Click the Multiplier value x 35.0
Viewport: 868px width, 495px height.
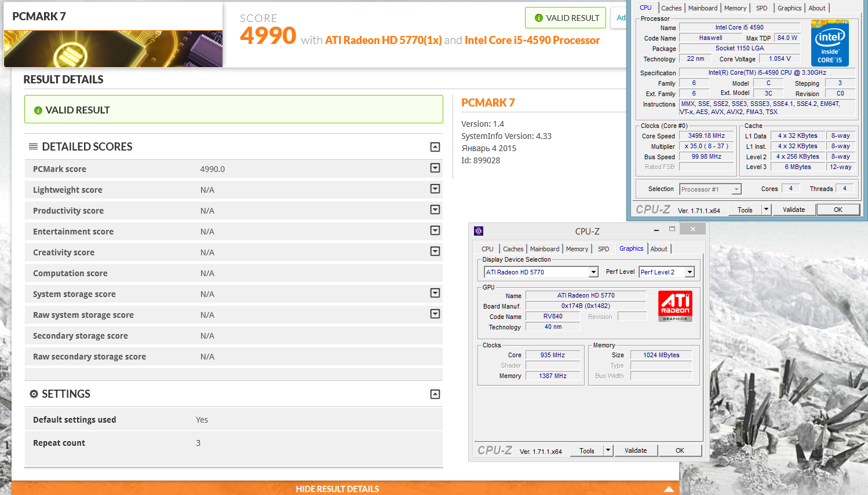(x=706, y=146)
